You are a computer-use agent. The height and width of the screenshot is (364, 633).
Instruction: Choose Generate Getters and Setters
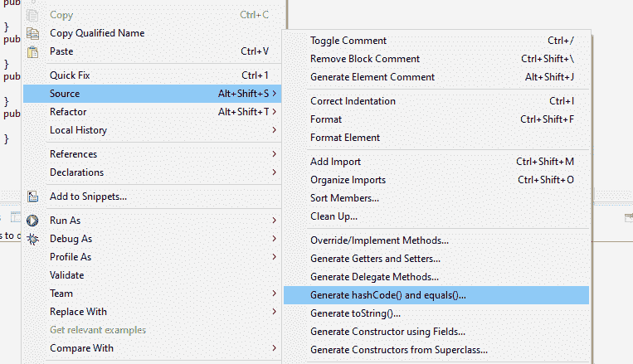(375, 259)
